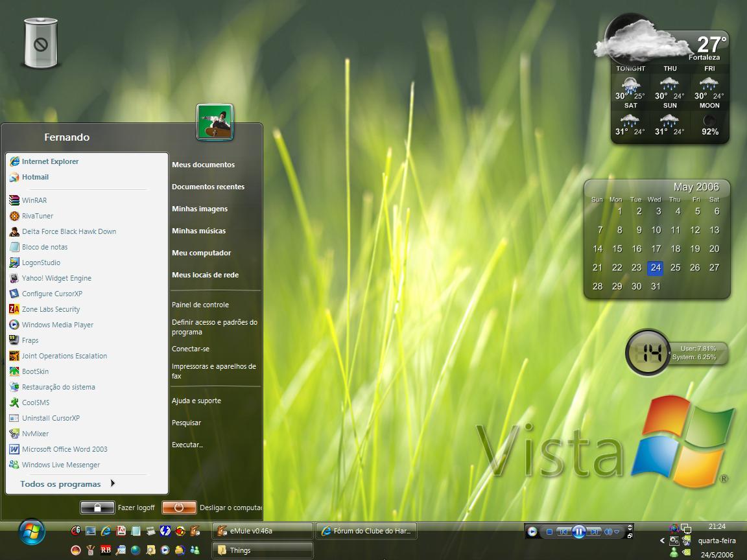Open Bloco de notas
The width and height of the screenshot is (747, 560).
38,247
